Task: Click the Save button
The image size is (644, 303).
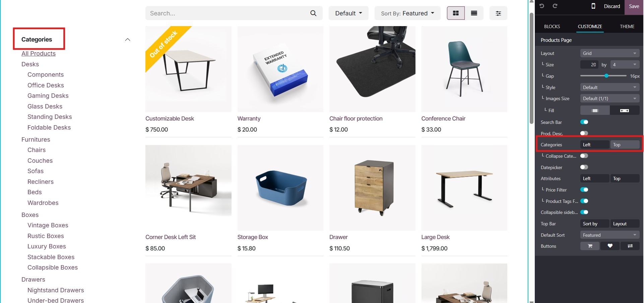Action: 634,6
